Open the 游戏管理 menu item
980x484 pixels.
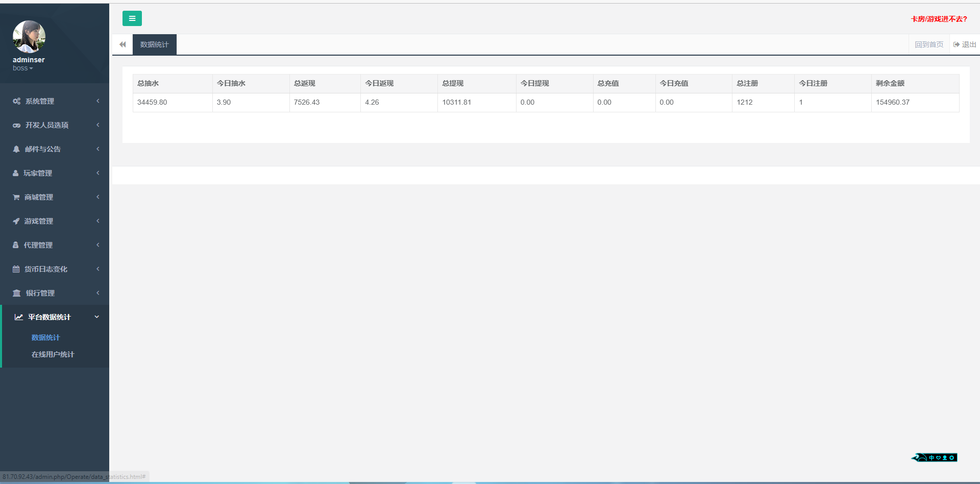click(x=55, y=221)
